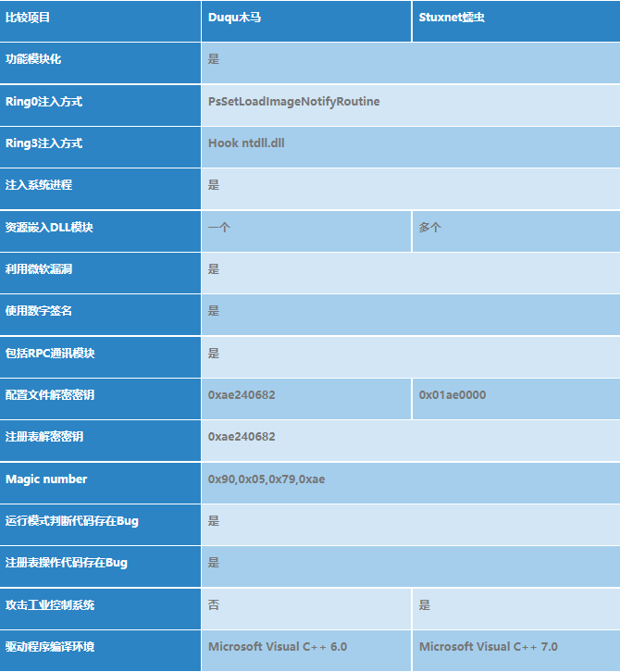Click the row label '功能模块化'

pyautogui.click(x=33, y=59)
